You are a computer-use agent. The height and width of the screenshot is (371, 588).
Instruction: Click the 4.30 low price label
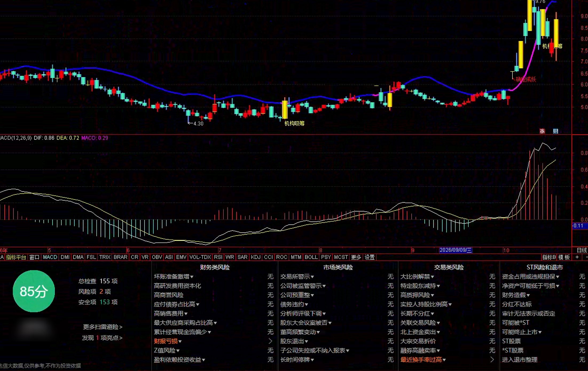click(198, 123)
